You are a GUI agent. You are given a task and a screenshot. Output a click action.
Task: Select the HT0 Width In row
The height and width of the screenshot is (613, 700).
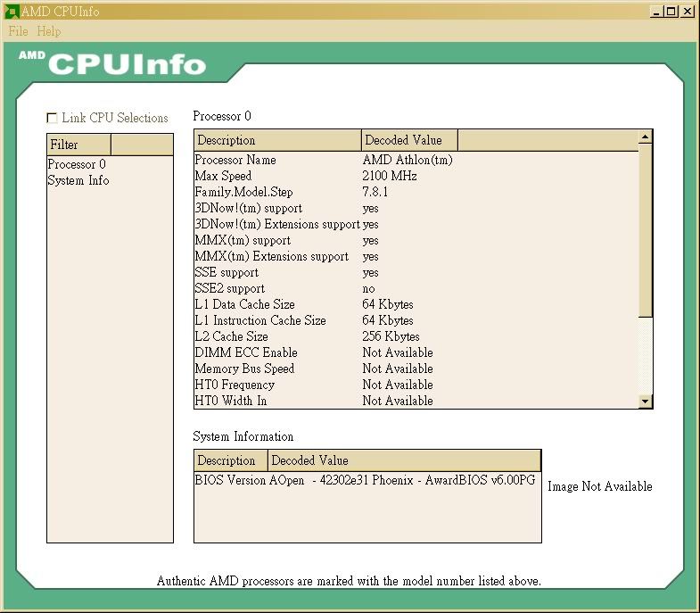coord(416,401)
